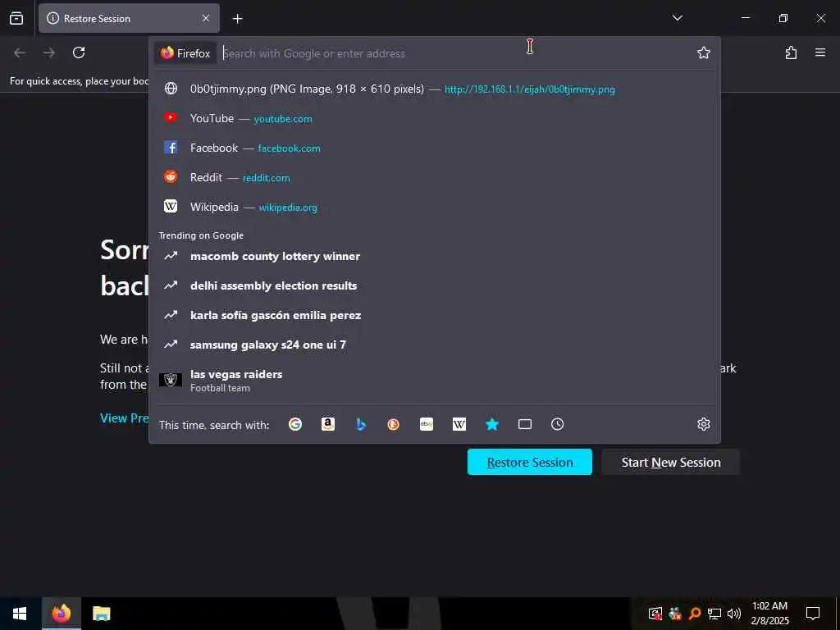Close the Restore Session tab

(x=206, y=18)
